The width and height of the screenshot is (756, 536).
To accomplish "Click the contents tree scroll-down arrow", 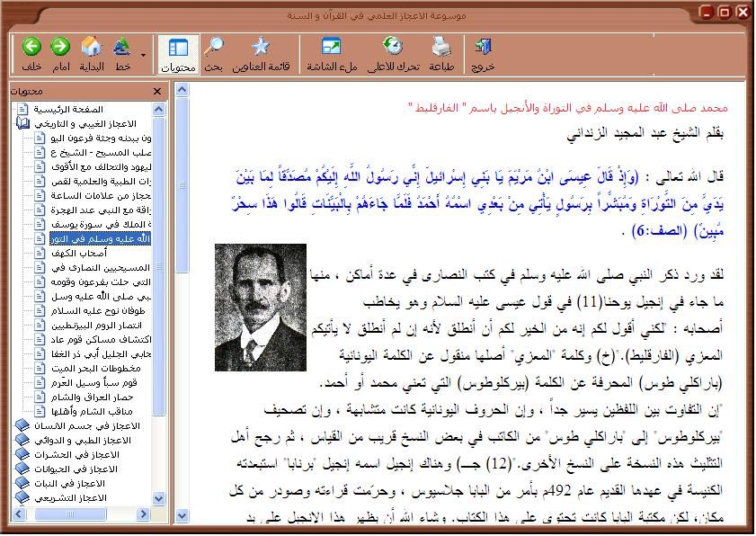I will pyautogui.click(x=158, y=498).
